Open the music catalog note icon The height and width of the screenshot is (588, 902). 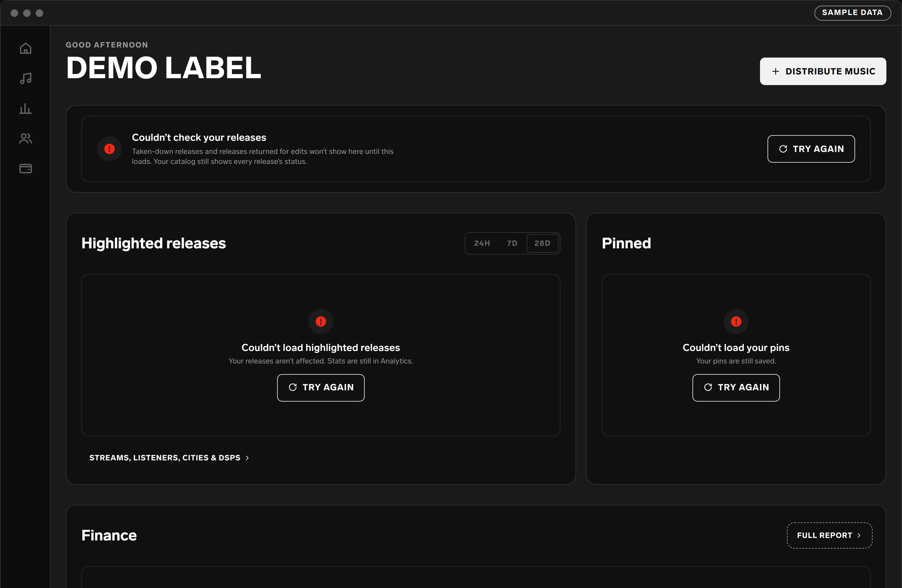pos(25,79)
